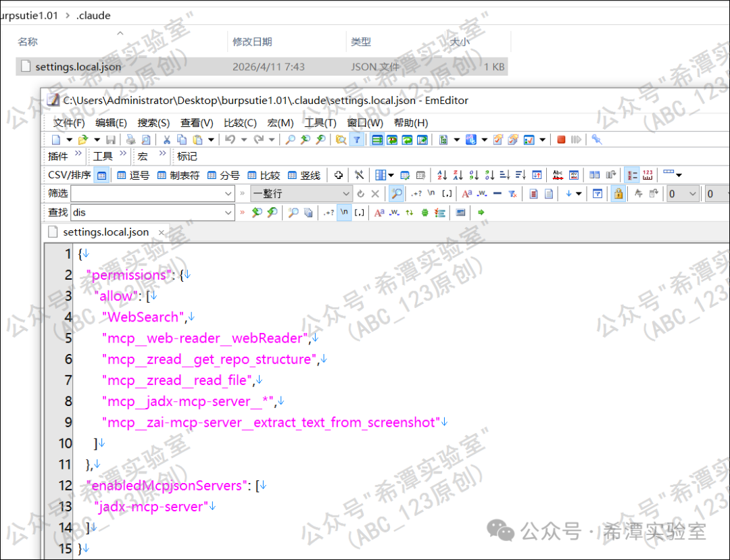Click the Save icon on the toolbar

[110, 139]
